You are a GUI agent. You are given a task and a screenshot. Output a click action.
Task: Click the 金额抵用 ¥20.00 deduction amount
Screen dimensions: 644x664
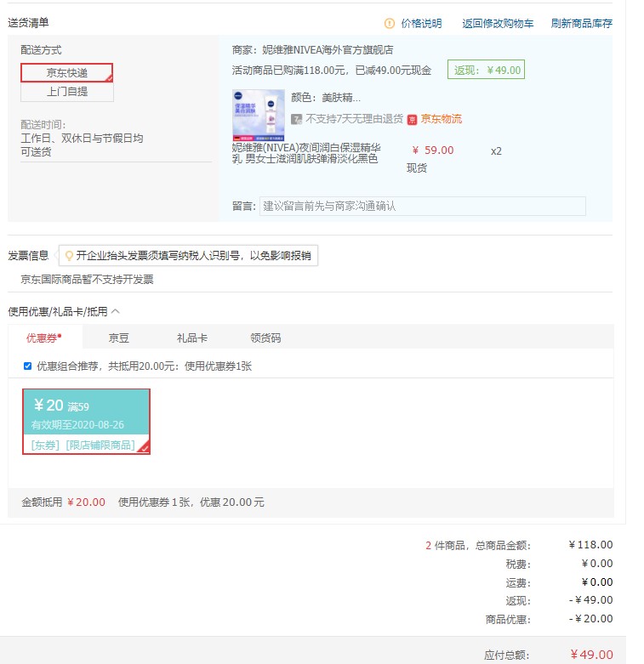tap(86, 502)
